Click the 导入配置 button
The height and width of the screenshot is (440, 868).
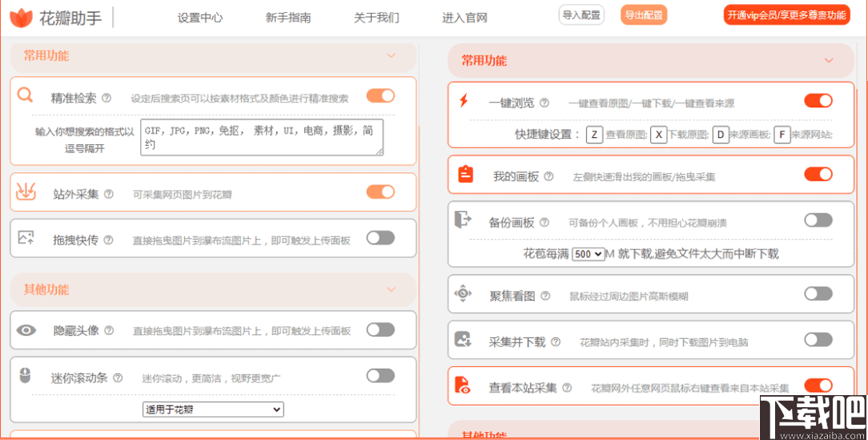[x=581, y=15]
